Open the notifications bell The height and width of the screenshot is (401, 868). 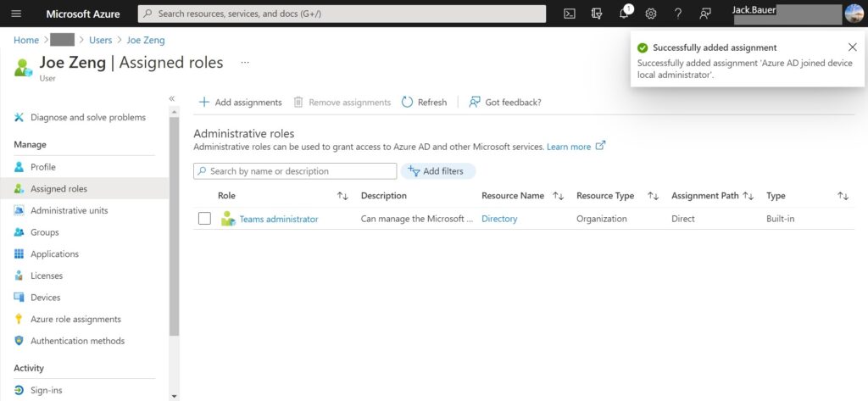(624, 14)
